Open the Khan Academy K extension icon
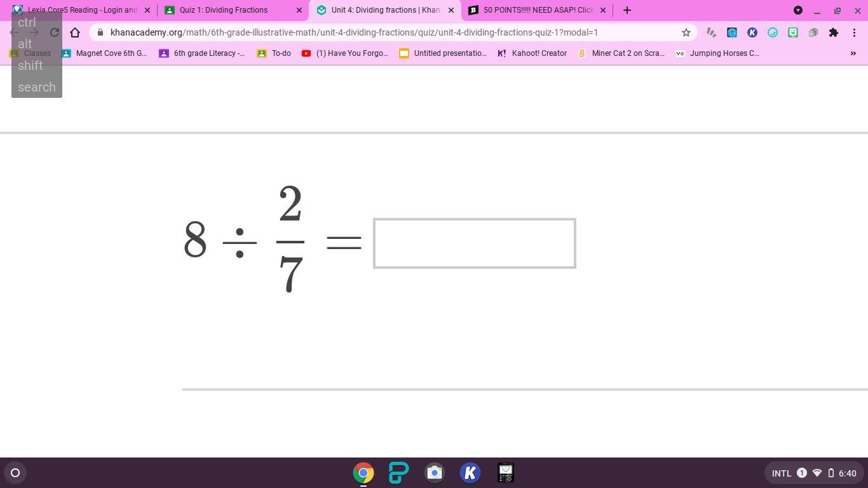This screenshot has height=488, width=868. click(x=752, y=32)
